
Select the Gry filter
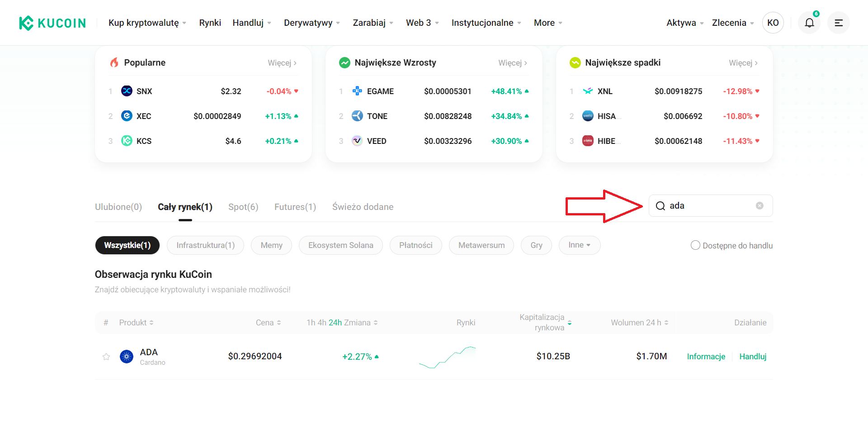pyautogui.click(x=537, y=245)
